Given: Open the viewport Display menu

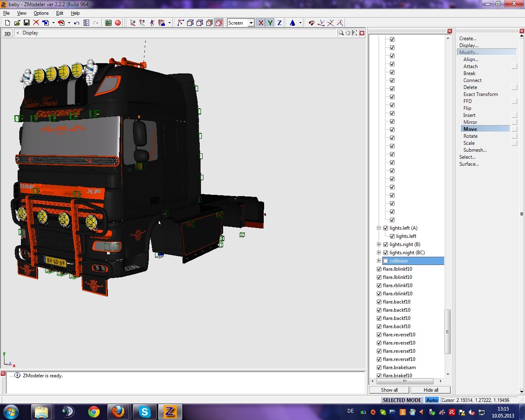Looking at the screenshot, I should 30,33.
